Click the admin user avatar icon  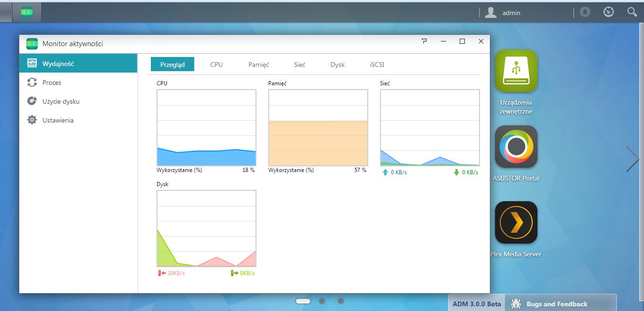pos(491,13)
